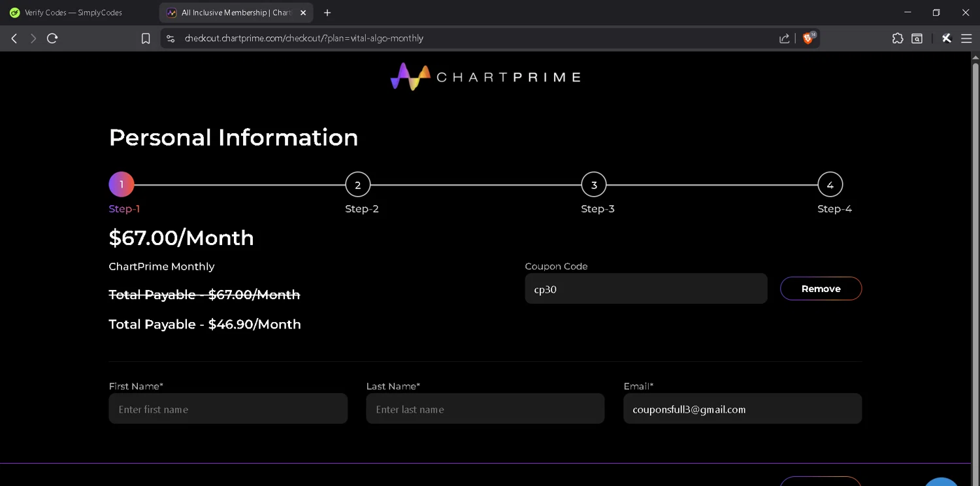This screenshot has height=486, width=980.
Task: Click the "Step-2" label text
Action: click(362, 209)
